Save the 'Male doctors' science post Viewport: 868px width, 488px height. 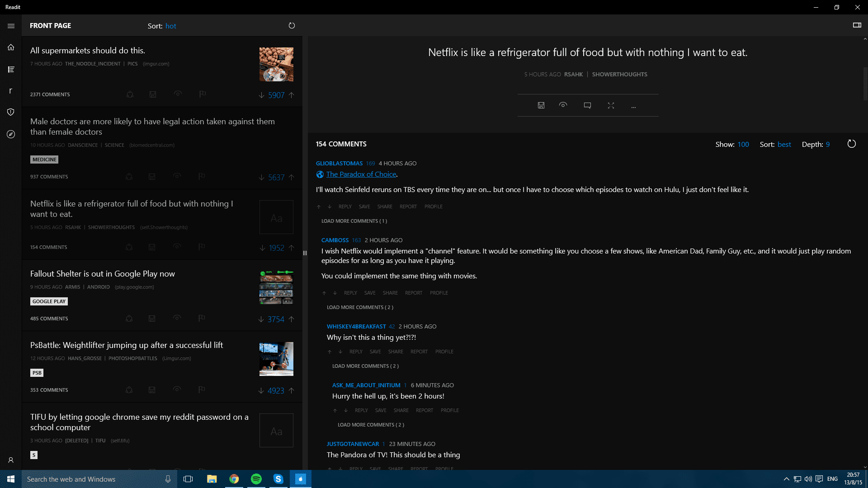click(152, 177)
